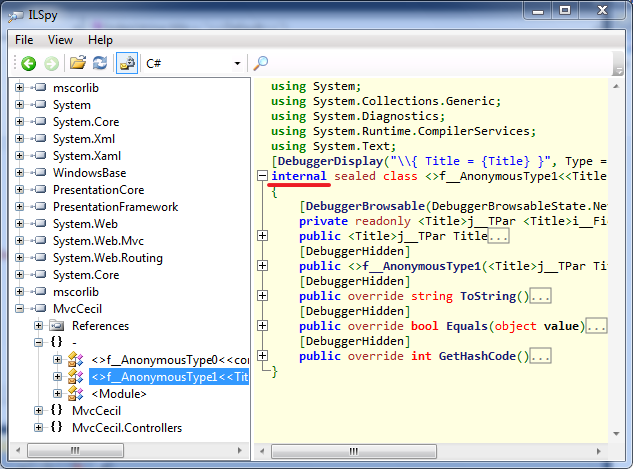Open the File menu
633x469 pixels.
click(x=24, y=40)
